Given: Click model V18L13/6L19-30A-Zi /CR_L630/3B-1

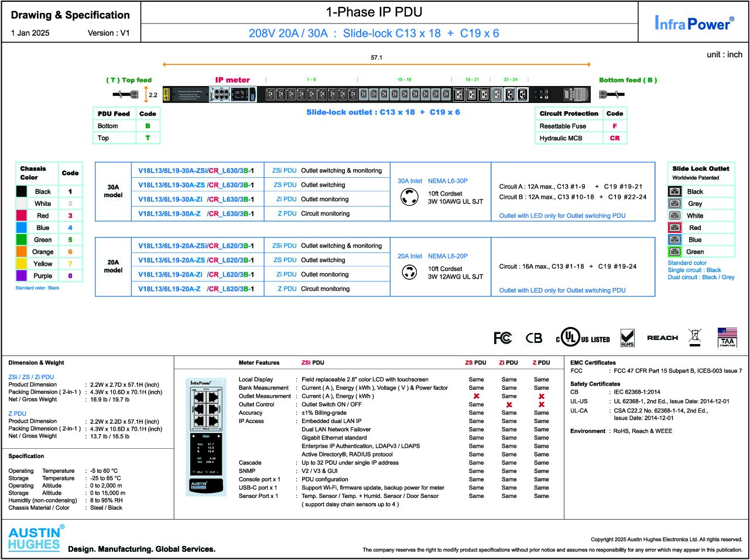Looking at the screenshot, I should click(x=196, y=200).
